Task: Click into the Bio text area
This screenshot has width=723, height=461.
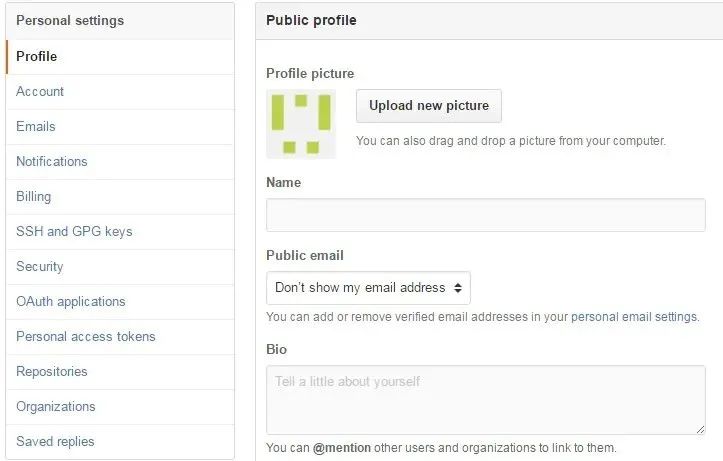Action: click(x=485, y=400)
